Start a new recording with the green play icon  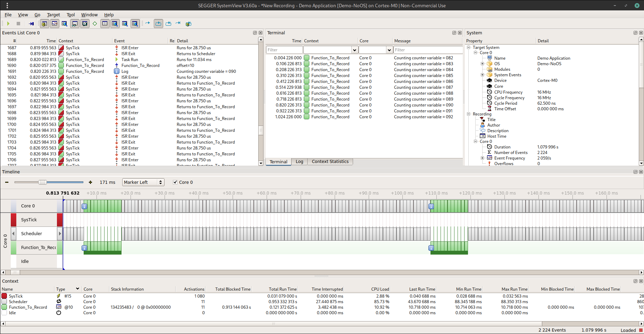(x=8, y=24)
